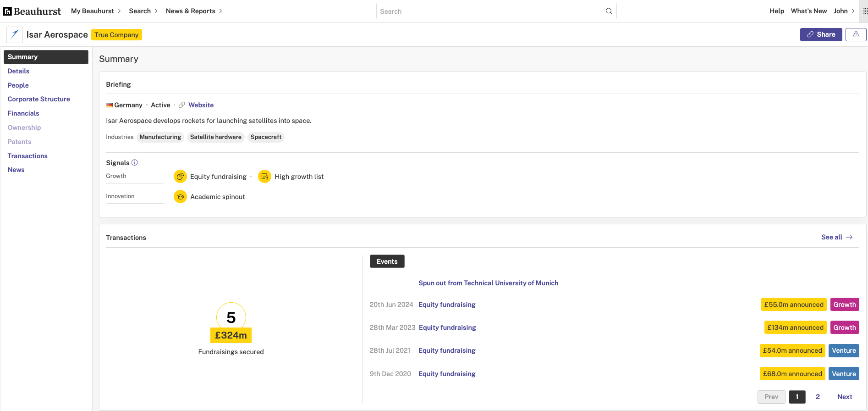Click the Isar Aerospace company logo
This screenshot has width=868, height=411.
click(x=15, y=34)
